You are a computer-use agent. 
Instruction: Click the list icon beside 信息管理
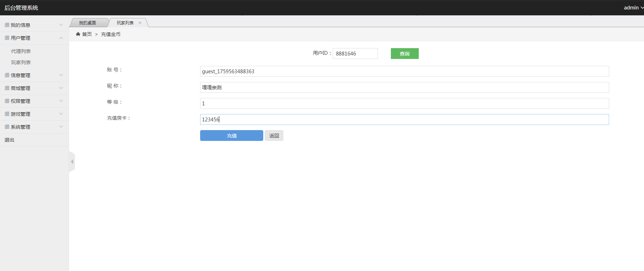click(x=7, y=75)
